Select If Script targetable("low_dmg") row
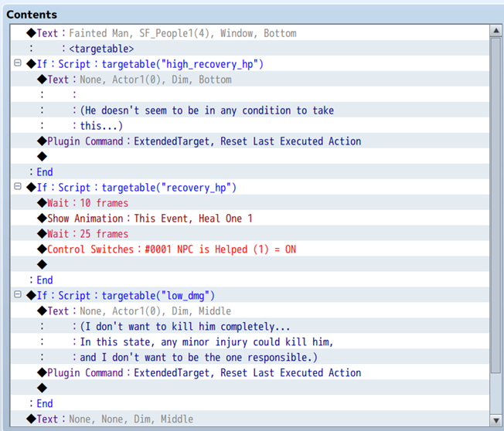This screenshot has width=504, height=431. pyautogui.click(x=250, y=295)
